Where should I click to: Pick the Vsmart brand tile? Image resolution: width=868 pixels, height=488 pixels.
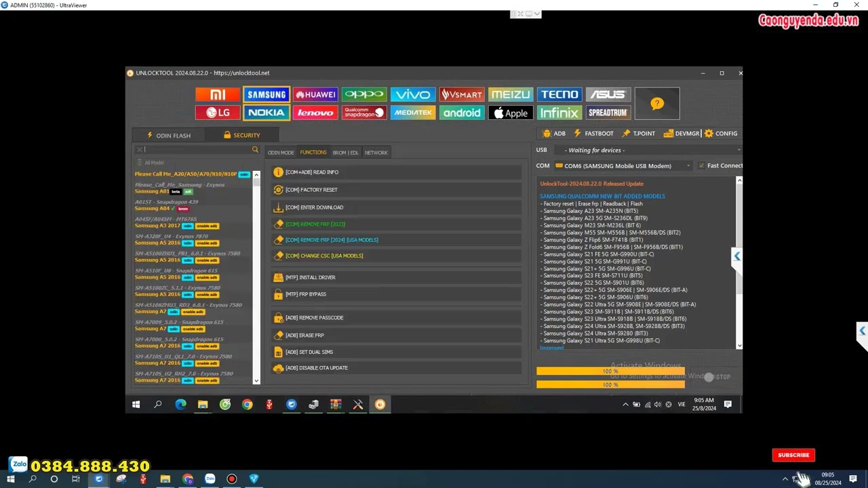(x=462, y=95)
